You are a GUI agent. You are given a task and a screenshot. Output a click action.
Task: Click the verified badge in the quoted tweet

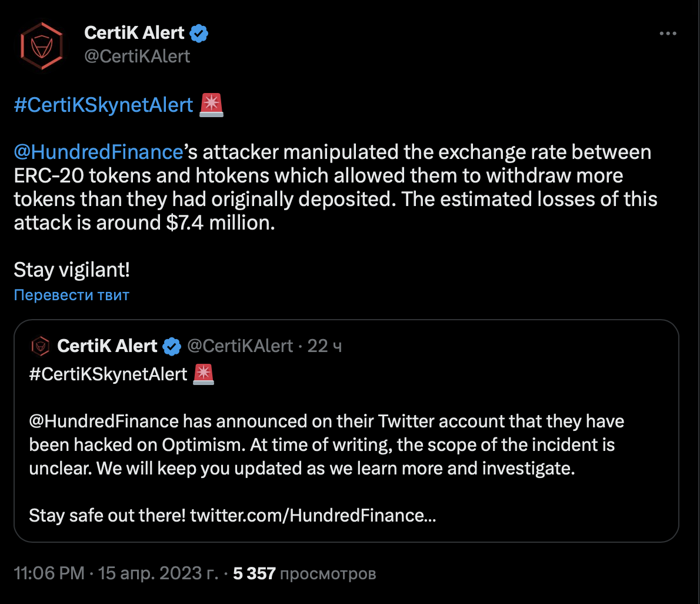pos(172,346)
